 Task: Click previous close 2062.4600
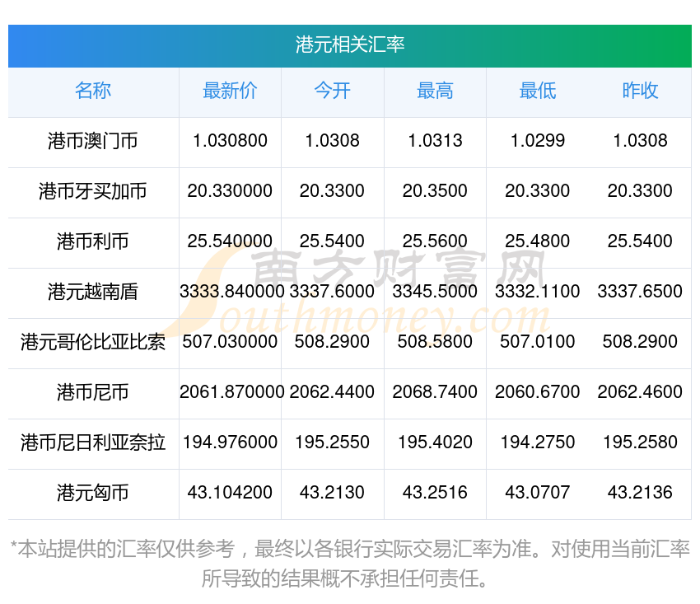pos(640,392)
